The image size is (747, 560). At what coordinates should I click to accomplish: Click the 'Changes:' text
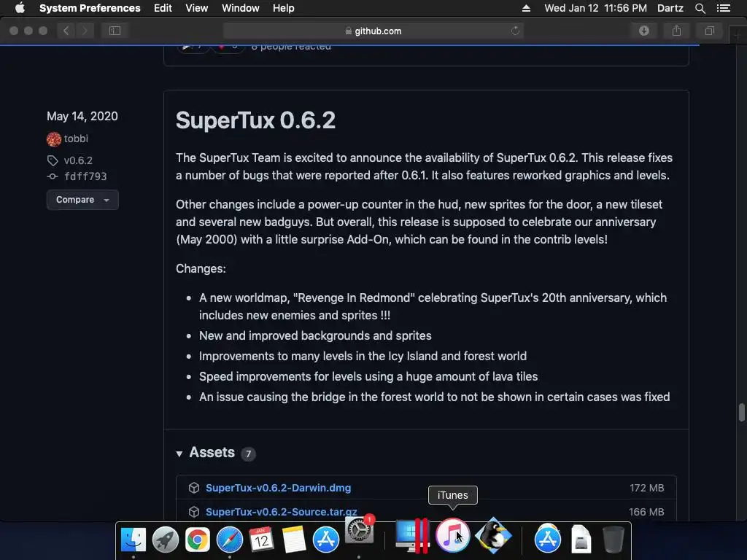201,268
